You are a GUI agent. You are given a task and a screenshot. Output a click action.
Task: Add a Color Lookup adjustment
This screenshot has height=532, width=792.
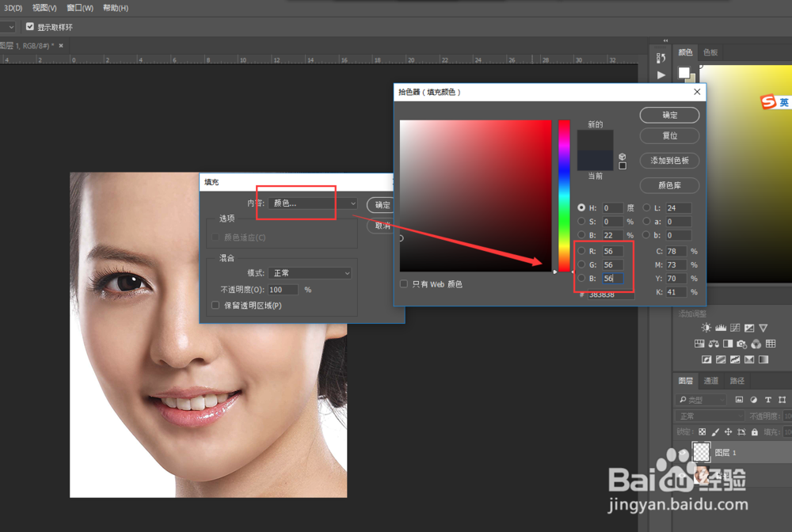(x=771, y=344)
